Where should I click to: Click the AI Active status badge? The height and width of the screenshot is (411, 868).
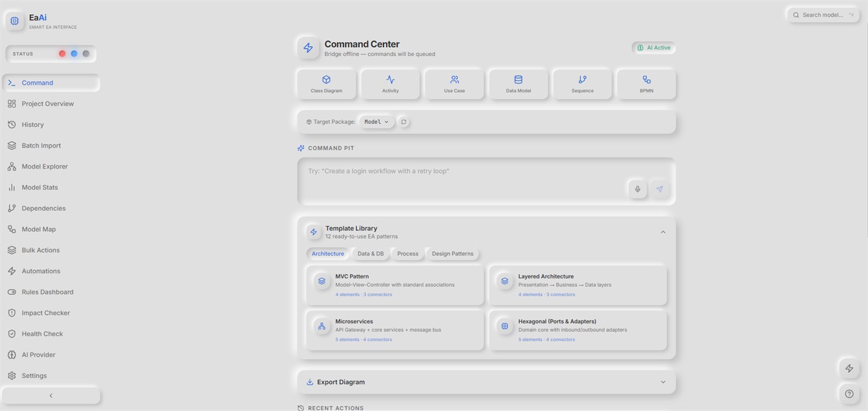coord(654,48)
